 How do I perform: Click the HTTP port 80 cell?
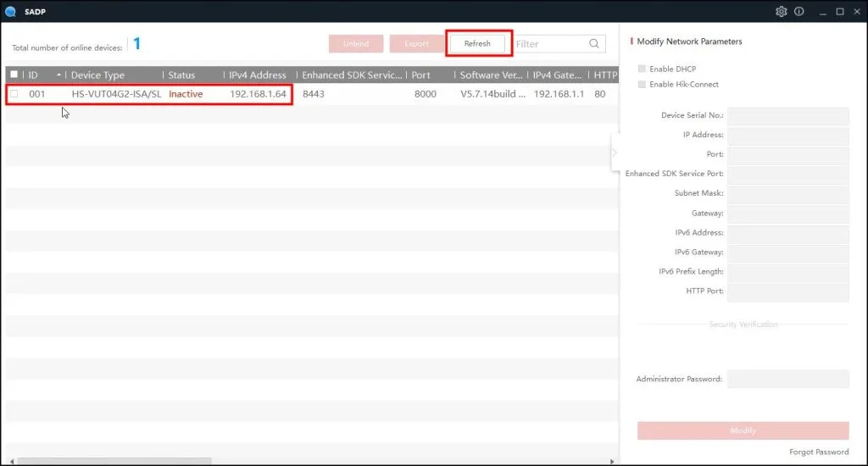599,94
